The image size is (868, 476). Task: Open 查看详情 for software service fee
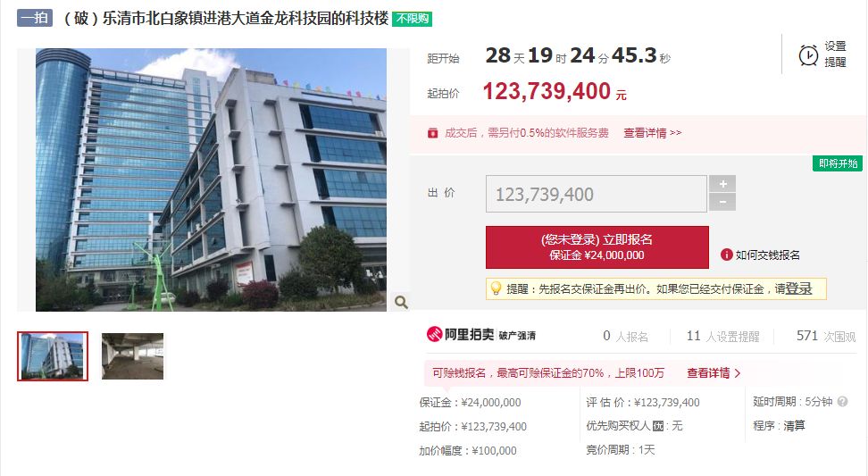pyautogui.click(x=652, y=133)
